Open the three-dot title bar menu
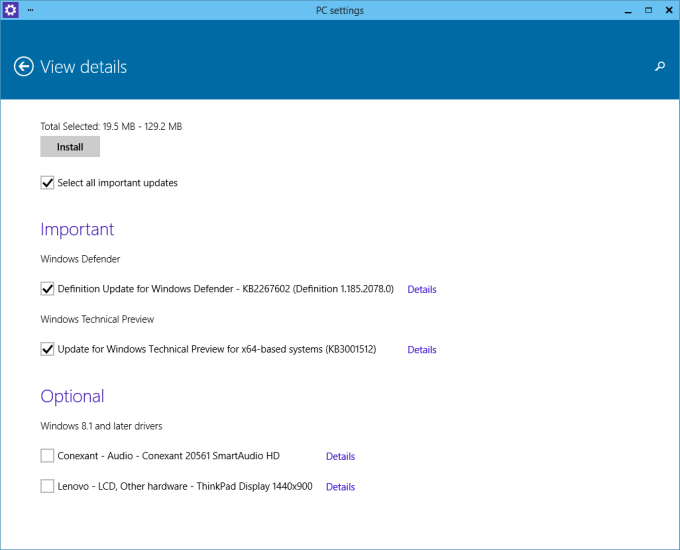The image size is (680, 550). (30, 10)
